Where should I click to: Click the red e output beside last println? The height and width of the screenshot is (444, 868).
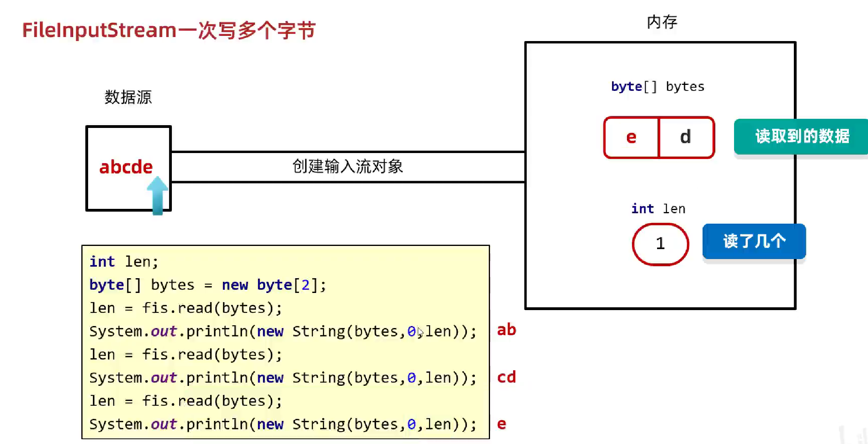click(x=502, y=424)
